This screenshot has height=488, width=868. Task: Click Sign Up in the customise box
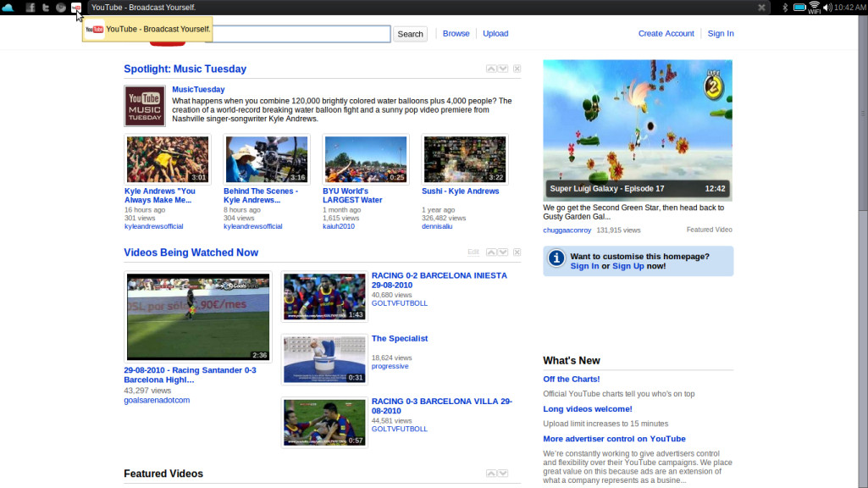pyautogui.click(x=628, y=266)
